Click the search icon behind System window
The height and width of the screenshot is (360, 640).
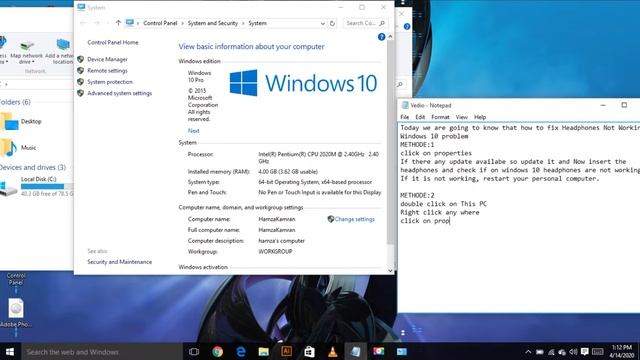[400, 84]
